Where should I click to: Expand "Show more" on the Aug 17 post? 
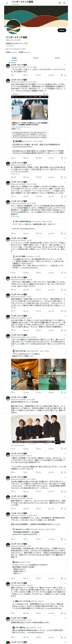click(x=15, y=174)
